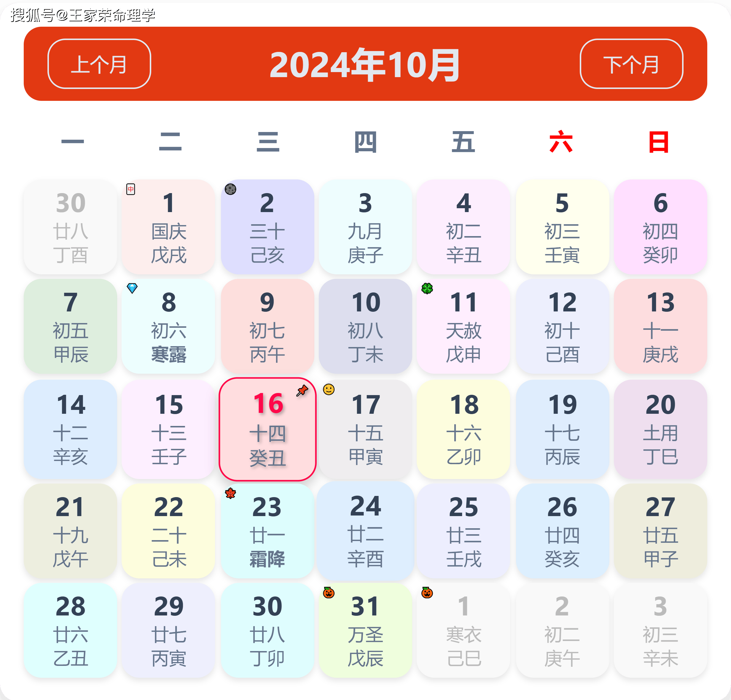Select October 29 廿七 丙寅 date

(168, 631)
